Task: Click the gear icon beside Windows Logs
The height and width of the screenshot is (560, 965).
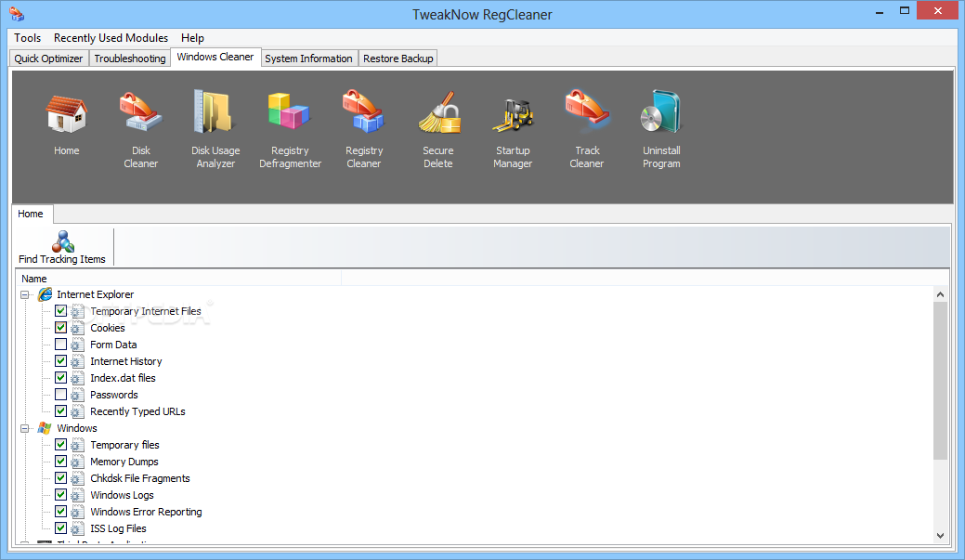Action: pos(77,495)
